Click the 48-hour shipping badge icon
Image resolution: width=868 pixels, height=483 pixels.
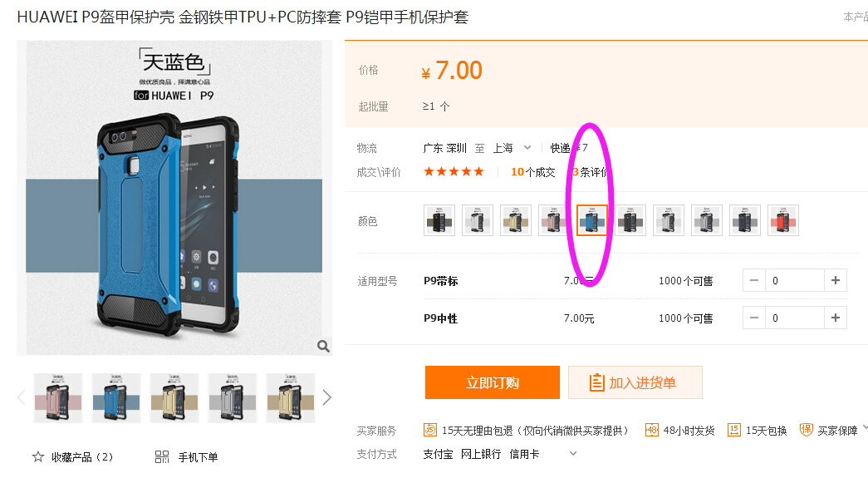pos(651,430)
